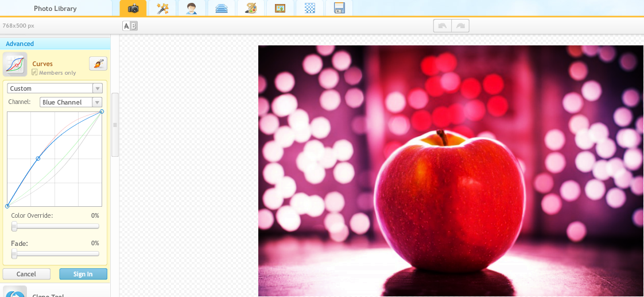This screenshot has width=644, height=297.
Task: Click the Curves paintbrush mode button
Action: tap(98, 64)
